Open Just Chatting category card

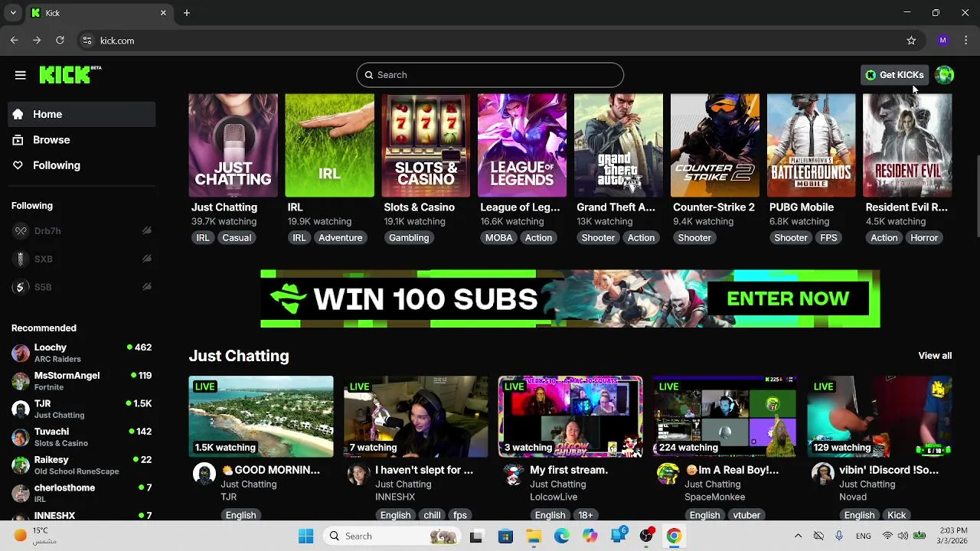point(234,145)
